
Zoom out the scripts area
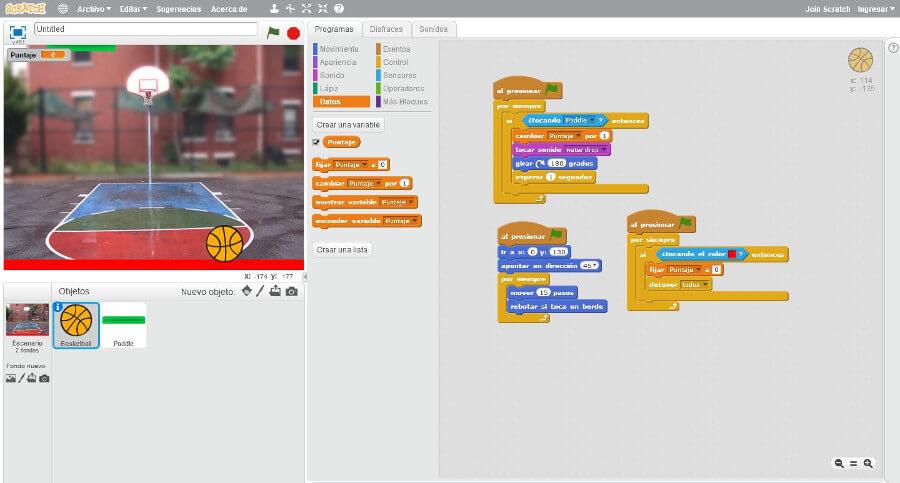click(x=839, y=463)
